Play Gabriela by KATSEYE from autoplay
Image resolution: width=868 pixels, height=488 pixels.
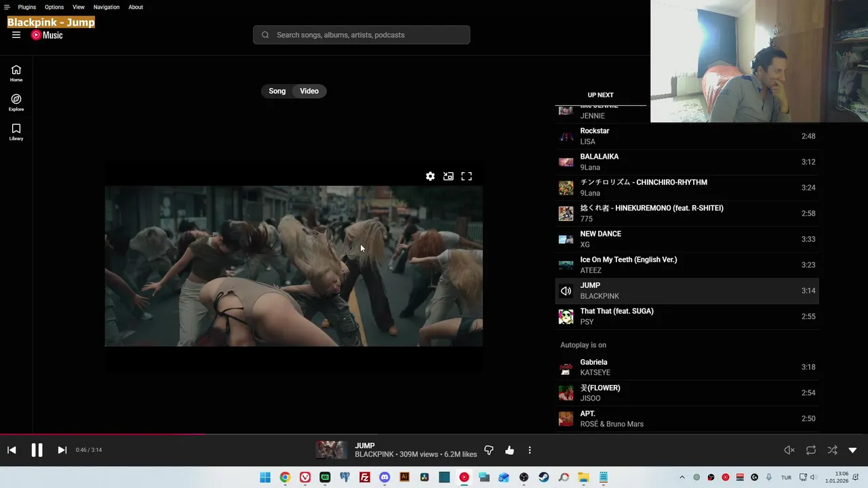687,367
